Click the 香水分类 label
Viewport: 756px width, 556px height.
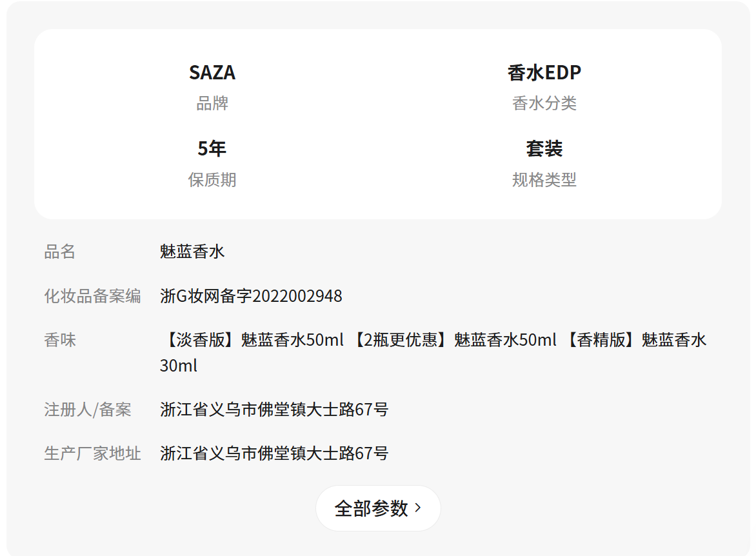tap(544, 103)
